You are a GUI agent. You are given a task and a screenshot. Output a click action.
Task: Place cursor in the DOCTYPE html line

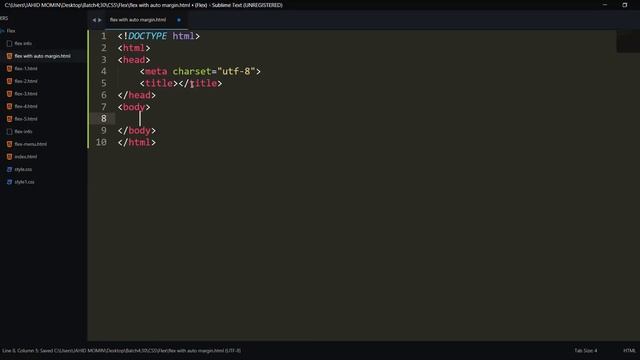point(159,36)
